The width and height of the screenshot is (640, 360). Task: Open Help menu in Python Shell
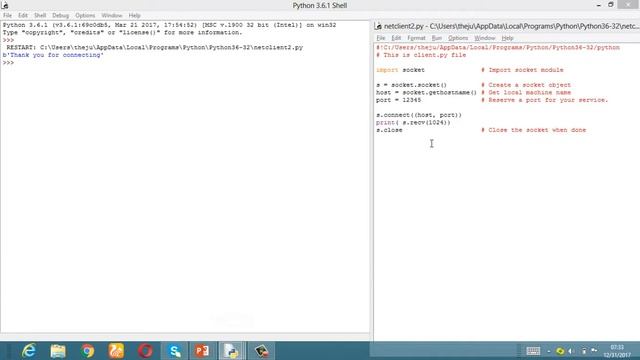click(x=134, y=16)
